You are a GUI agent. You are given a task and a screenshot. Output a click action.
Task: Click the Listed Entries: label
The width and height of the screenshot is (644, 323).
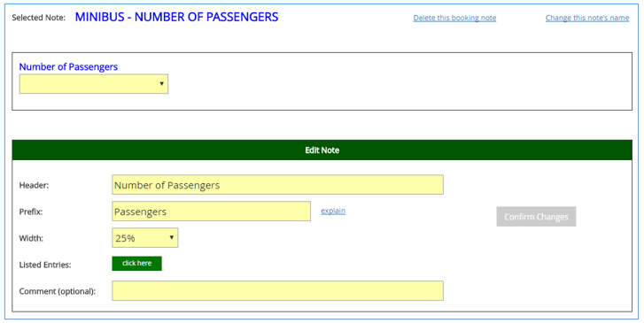tap(45, 265)
